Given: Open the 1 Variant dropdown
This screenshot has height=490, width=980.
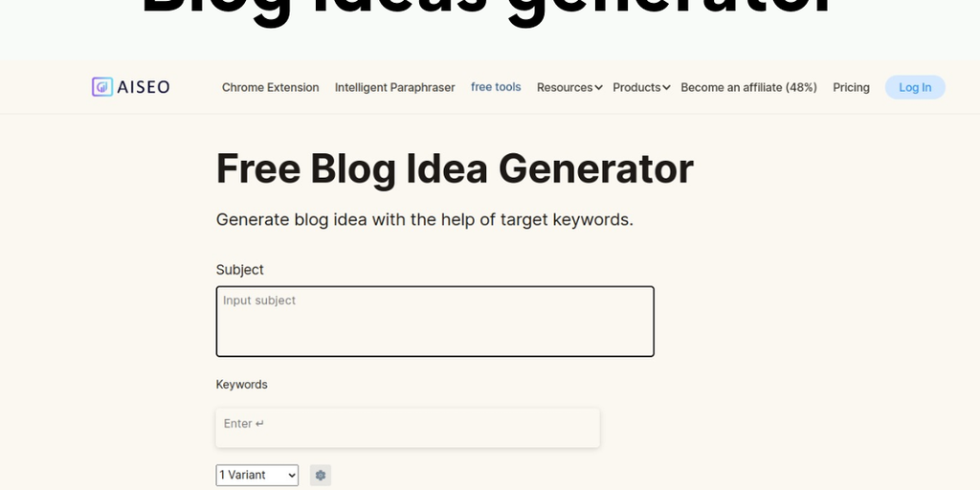Looking at the screenshot, I should click(x=256, y=475).
